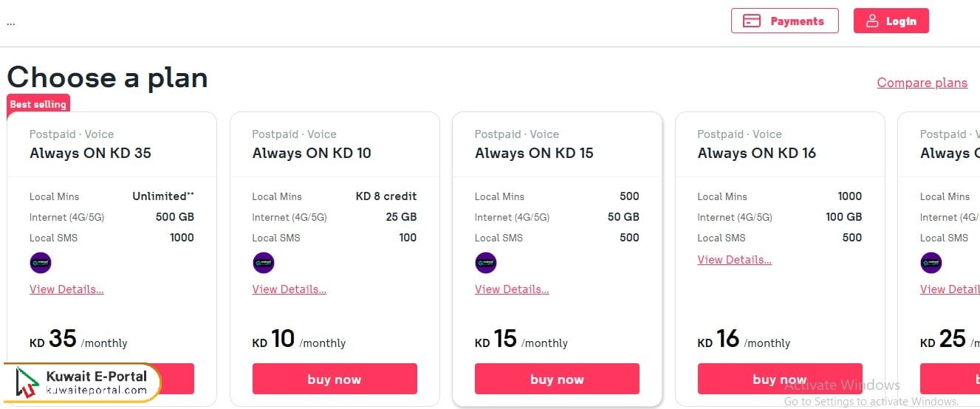Click Kuwait E-Portal logo icon

pyautogui.click(x=27, y=382)
